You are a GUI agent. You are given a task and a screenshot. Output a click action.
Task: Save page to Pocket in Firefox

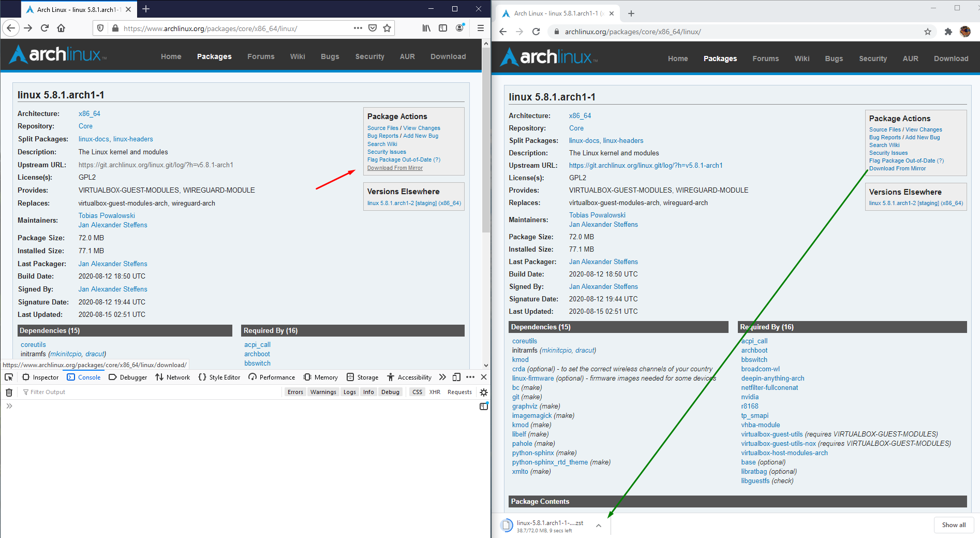(x=373, y=28)
